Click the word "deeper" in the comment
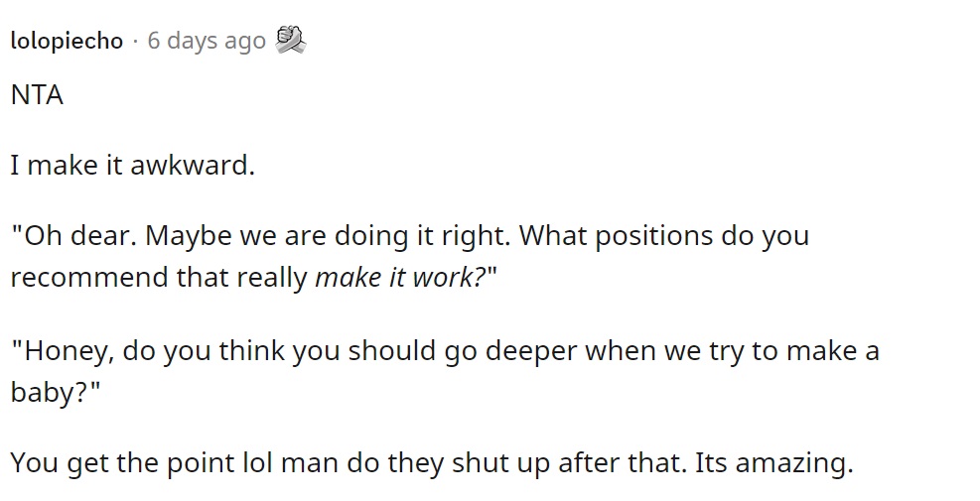This screenshot has height=501, width=980. (531, 352)
